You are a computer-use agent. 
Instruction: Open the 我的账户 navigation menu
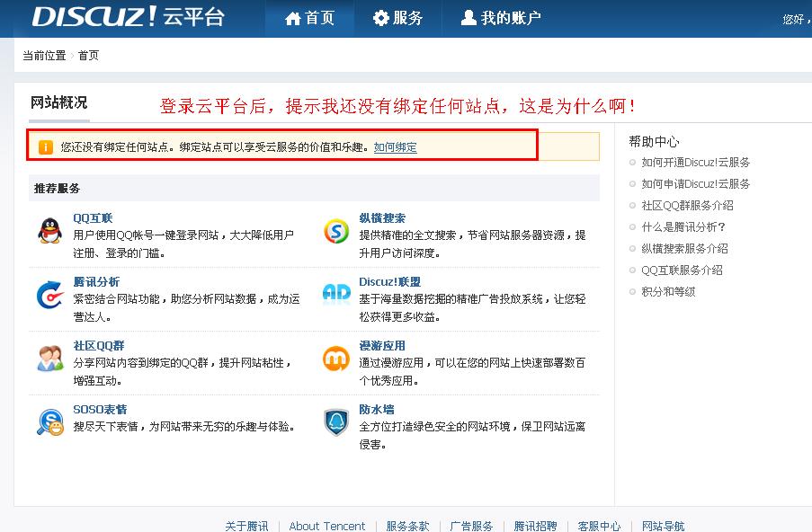coord(501,18)
